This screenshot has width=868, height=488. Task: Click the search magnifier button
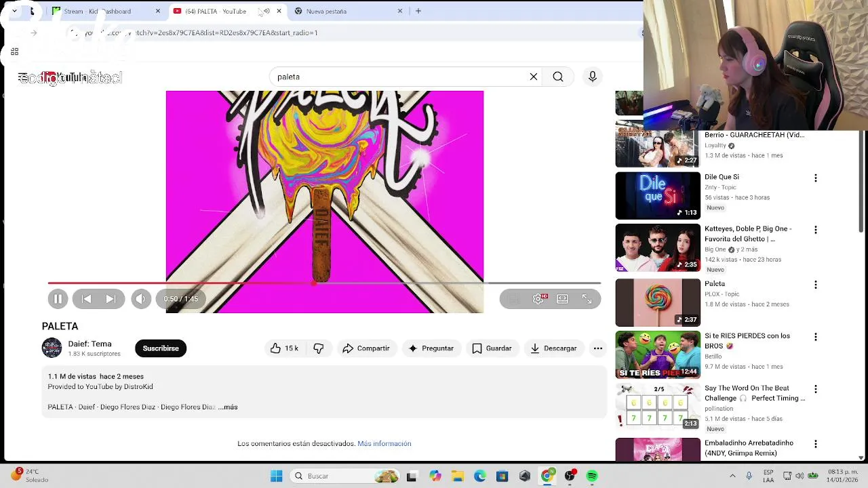[x=558, y=77]
